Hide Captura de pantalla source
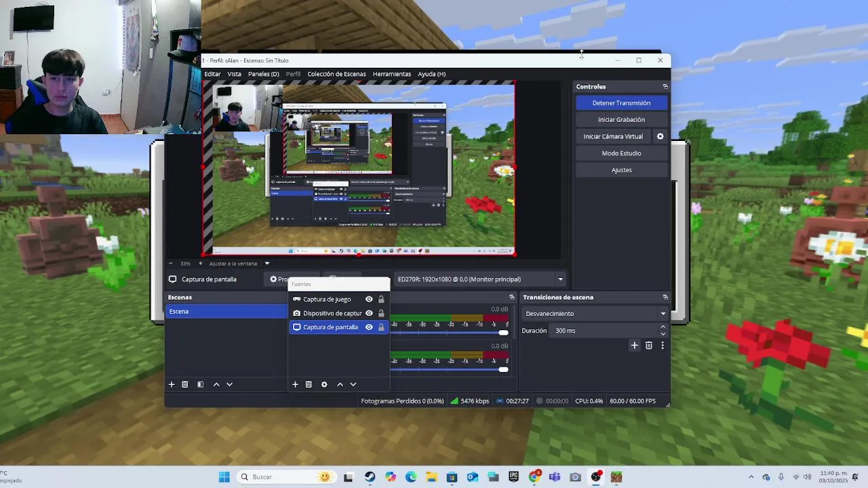The height and width of the screenshot is (488, 868). (369, 327)
